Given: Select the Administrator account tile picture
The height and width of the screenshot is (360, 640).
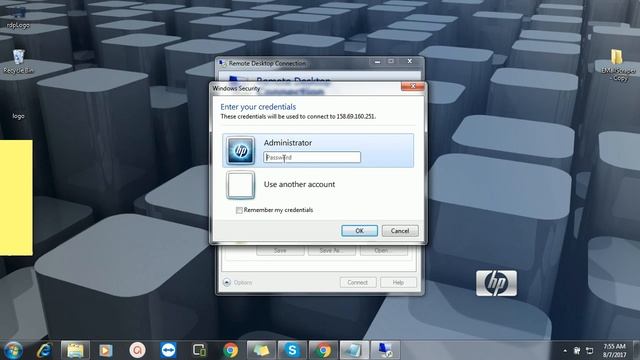Looking at the screenshot, I should point(240,150).
